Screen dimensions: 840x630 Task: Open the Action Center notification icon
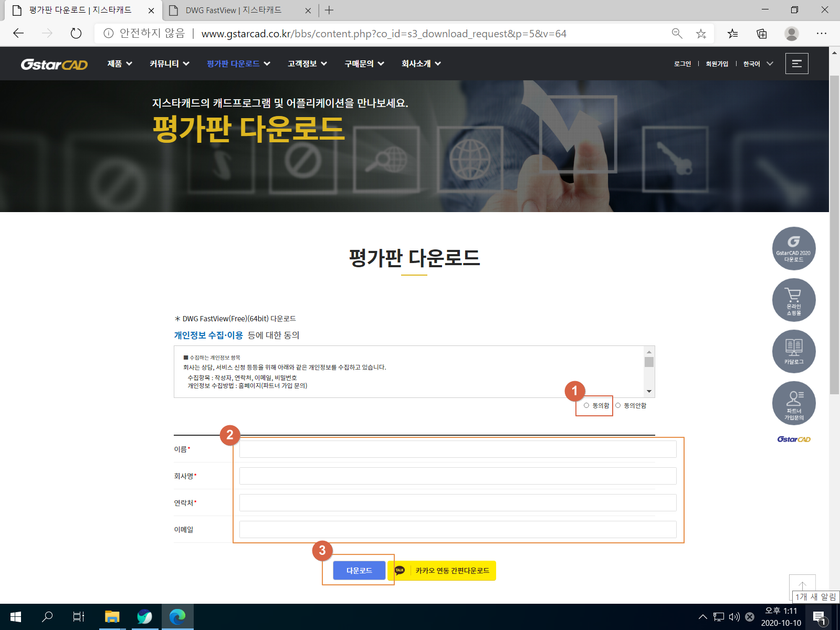pos(818,617)
